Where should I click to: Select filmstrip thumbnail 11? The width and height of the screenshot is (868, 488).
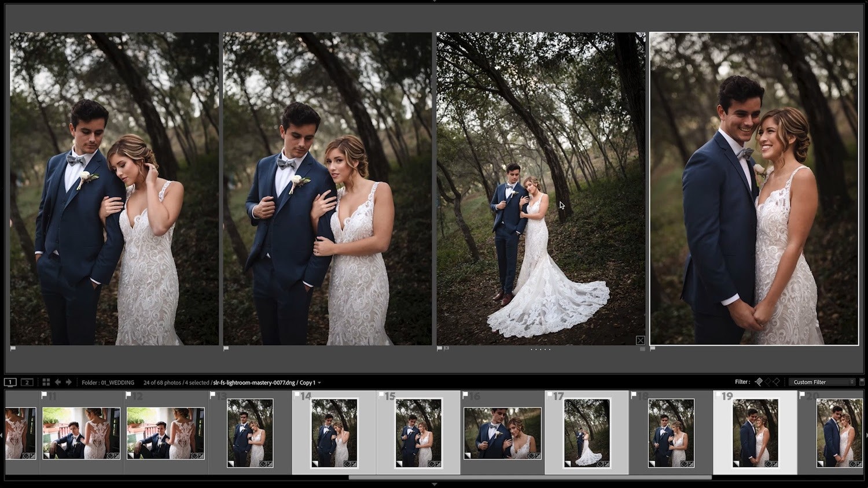click(x=82, y=434)
